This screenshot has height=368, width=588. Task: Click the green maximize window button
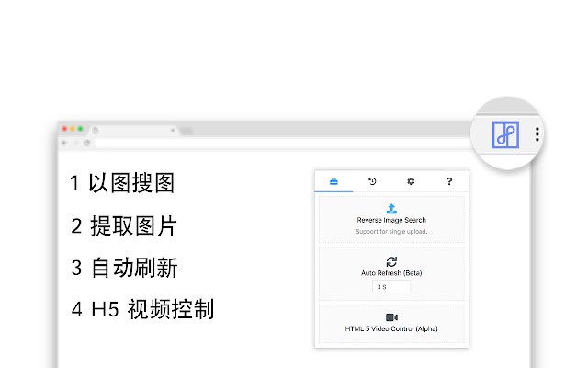[x=80, y=129]
